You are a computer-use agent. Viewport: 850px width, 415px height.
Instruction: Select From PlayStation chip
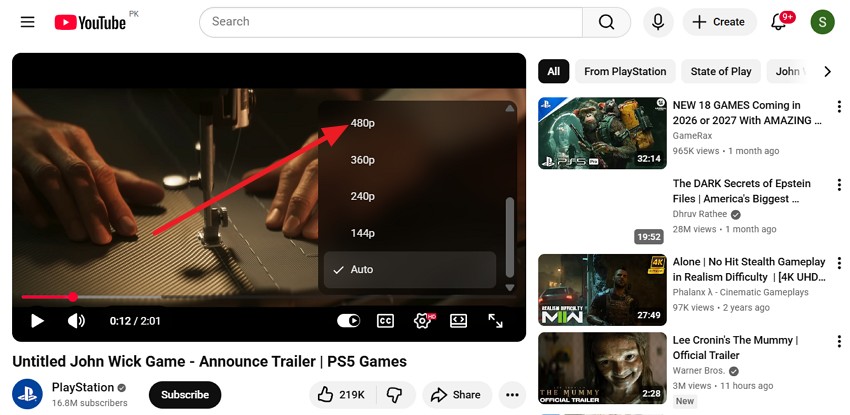click(625, 72)
